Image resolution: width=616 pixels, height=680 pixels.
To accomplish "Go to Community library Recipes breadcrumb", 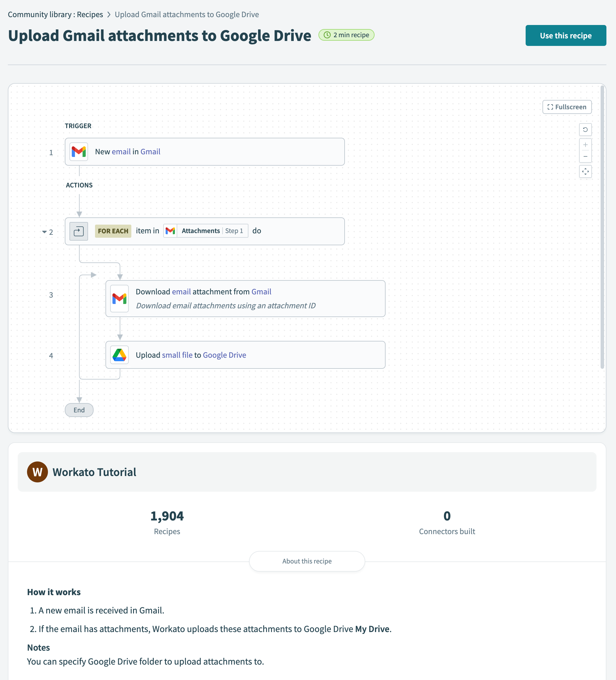I will (55, 15).
